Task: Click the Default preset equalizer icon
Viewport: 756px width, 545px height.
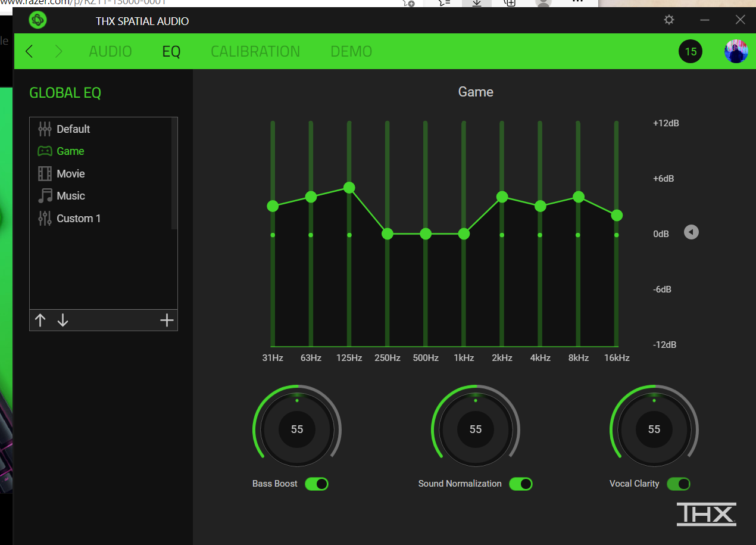Action: coord(45,129)
